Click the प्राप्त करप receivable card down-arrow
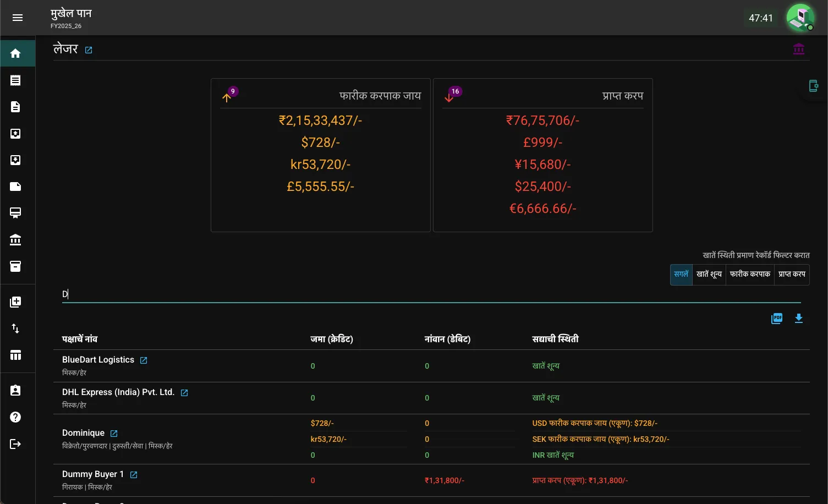 click(449, 98)
